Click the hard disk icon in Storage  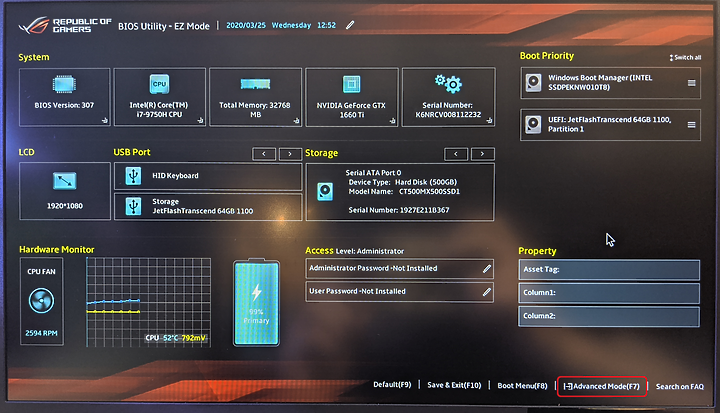tap(325, 192)
